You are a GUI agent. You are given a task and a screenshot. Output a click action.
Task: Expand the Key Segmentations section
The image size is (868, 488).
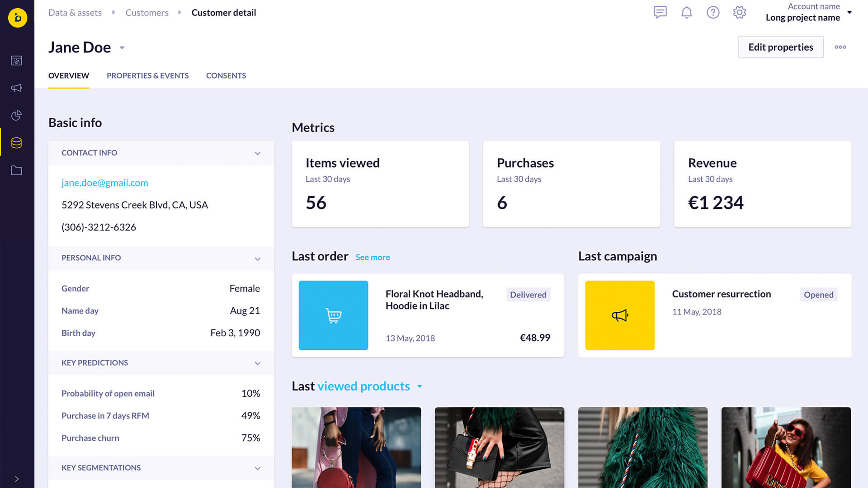(258, 467)
